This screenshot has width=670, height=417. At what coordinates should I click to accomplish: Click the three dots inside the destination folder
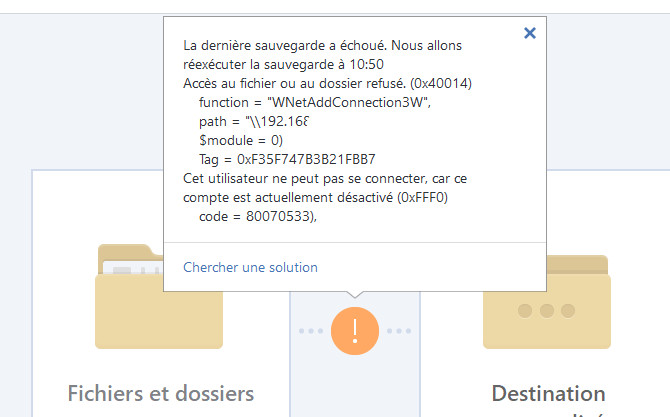(x=546, y=310)
